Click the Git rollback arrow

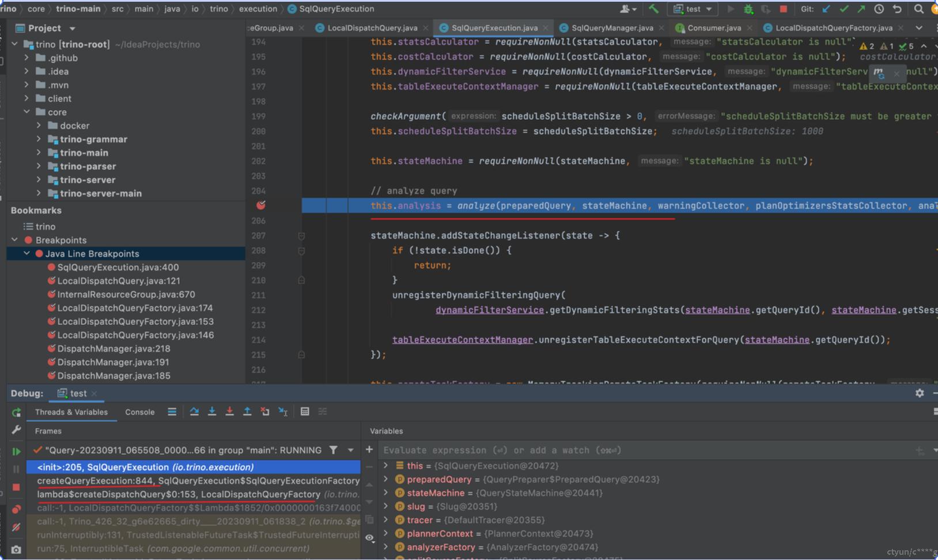coord(897,9)
